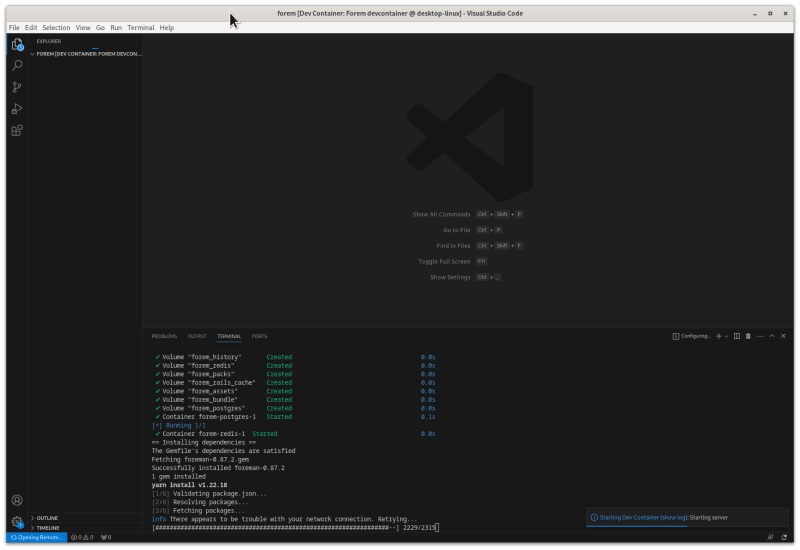The image size is (800, 550).
Task: Switch to the OUTPUT tab
Action: [197, 336]
